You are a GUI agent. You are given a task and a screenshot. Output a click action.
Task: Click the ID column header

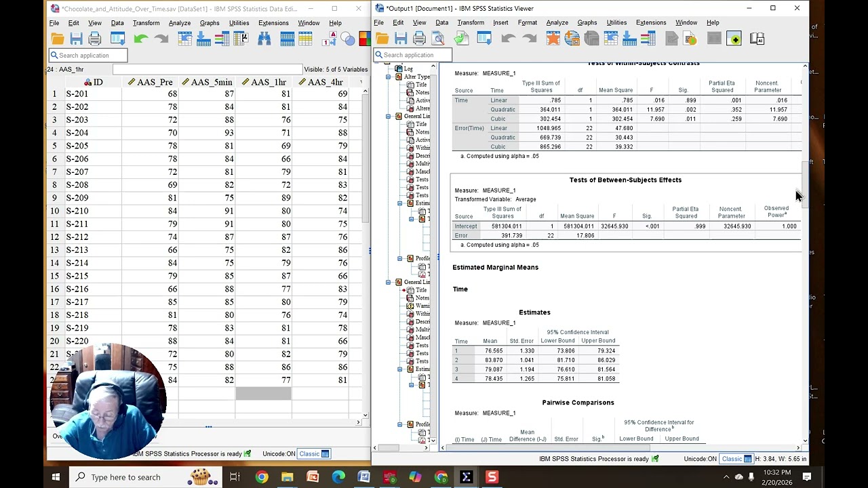coord(94,82)
